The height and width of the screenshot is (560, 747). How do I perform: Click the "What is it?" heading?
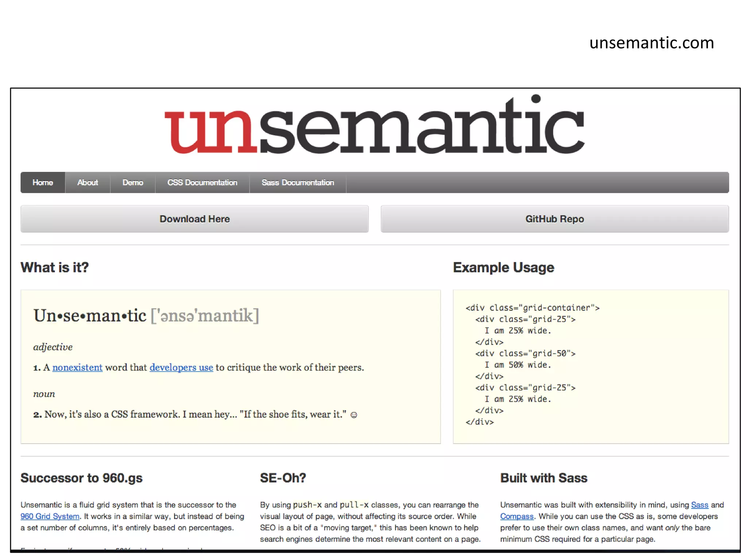pyautogui.click(x=55, y=267)
